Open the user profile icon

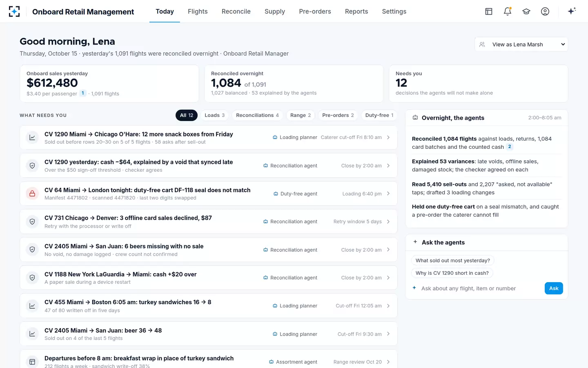[x=545, y=11]
